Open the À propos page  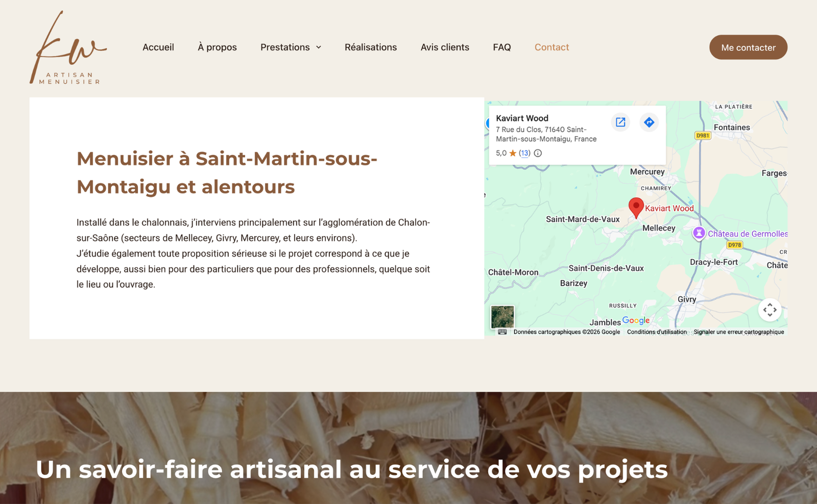[217, 47]
